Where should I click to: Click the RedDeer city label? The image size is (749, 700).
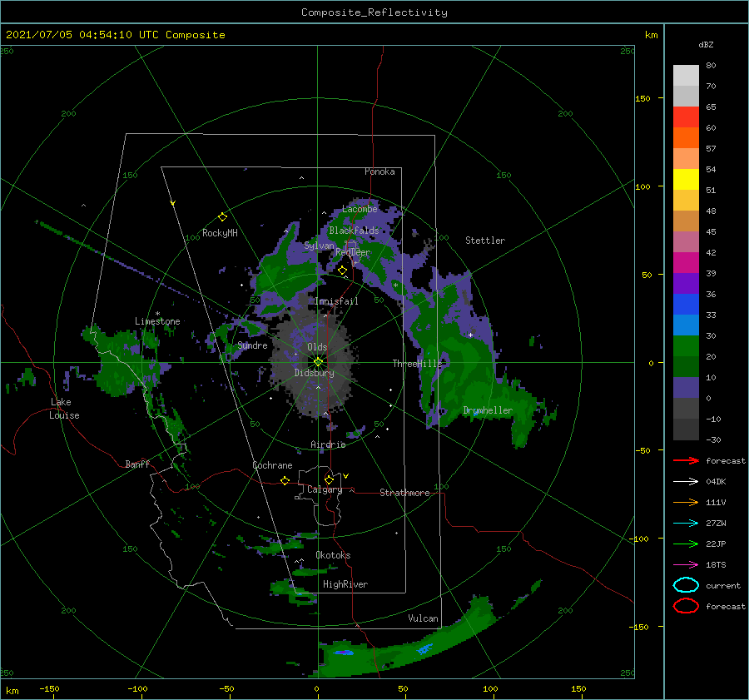click(353, 252)
